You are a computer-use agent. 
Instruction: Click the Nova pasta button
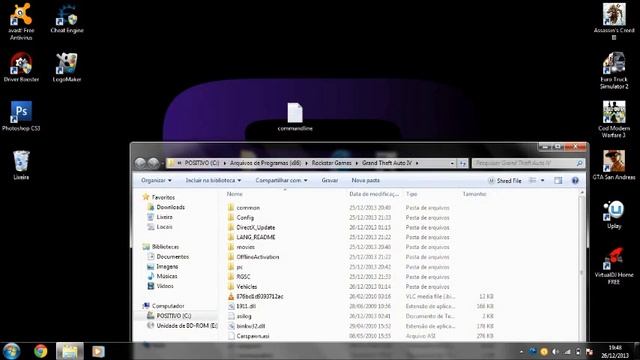point(365,180)
